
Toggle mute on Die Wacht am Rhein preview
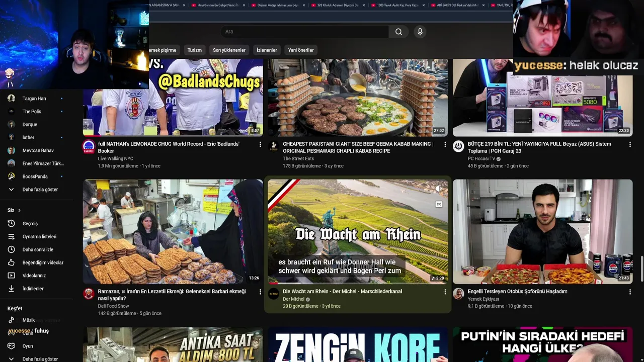tap(439, 189)
